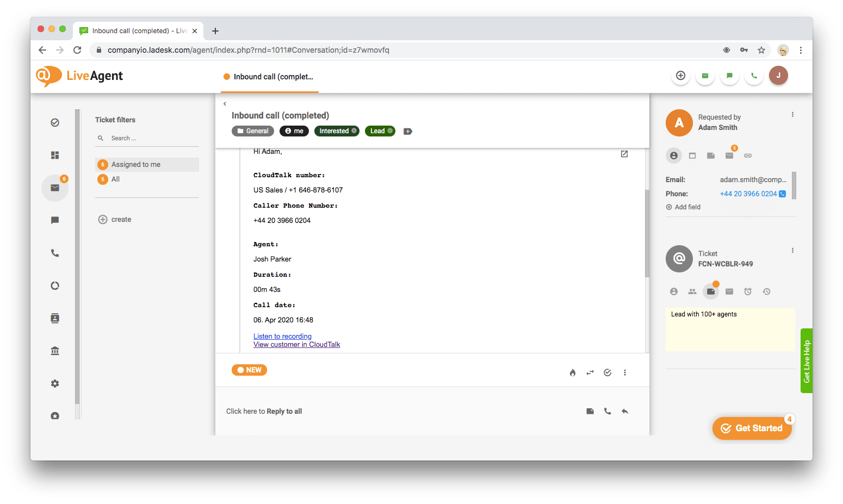The height and width of the screenshot is (504, 843).
Task: Select the Calls section in the sidebar
Action: click(x=54, y=253)
